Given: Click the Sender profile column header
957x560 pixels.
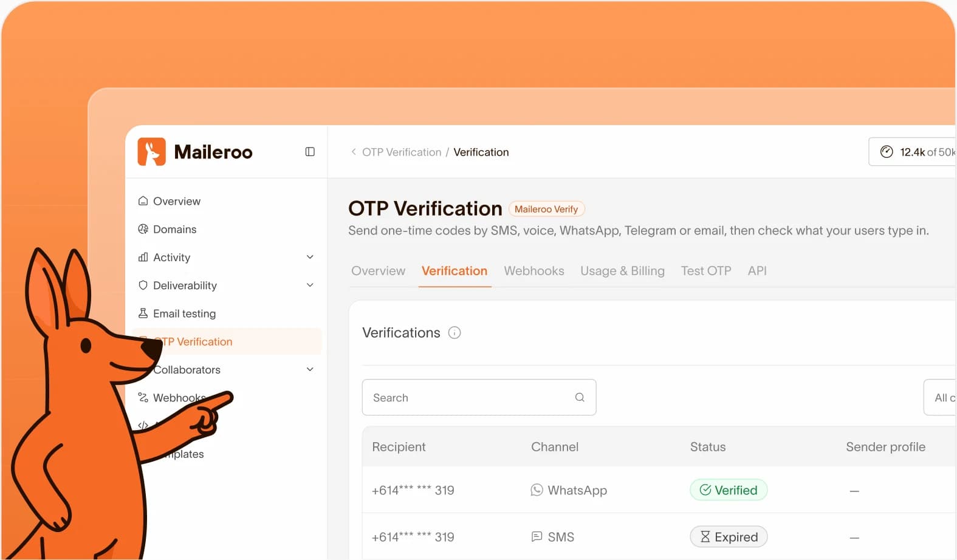Looking at the screenshot, I should 885,447.
